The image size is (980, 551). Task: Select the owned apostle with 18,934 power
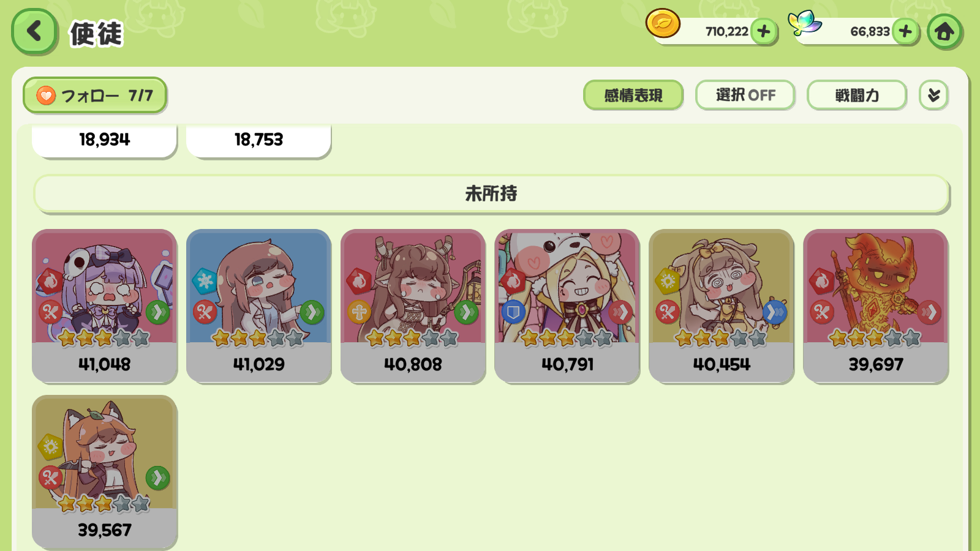click(x=104, y=140)
